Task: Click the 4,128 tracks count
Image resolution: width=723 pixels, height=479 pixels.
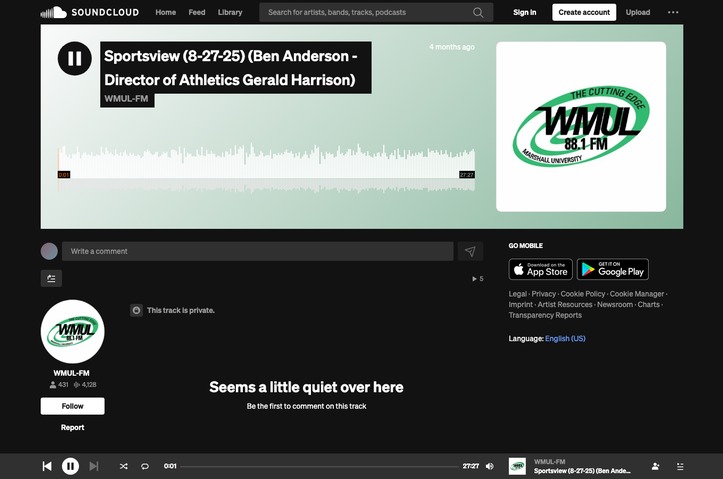Action: click(85, 384)
